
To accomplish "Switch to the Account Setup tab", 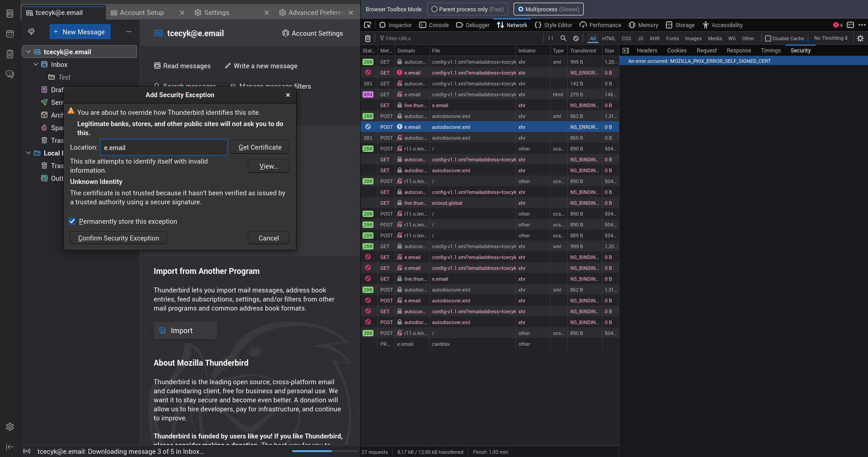I will coord(142,13).
